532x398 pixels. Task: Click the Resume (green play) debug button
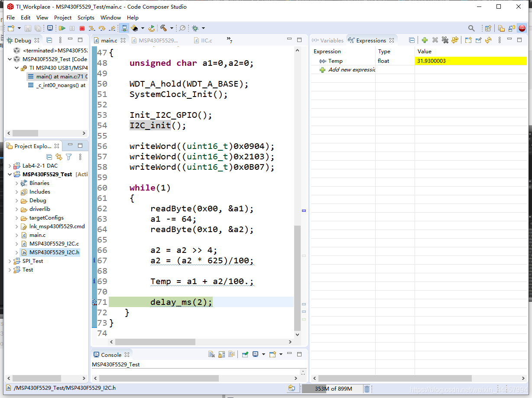tap(62, 28)
